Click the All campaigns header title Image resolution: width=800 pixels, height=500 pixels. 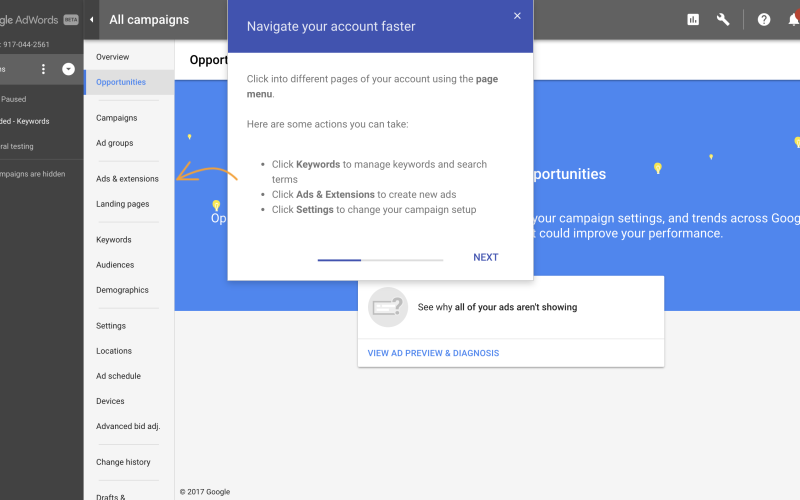click(149, 20)
